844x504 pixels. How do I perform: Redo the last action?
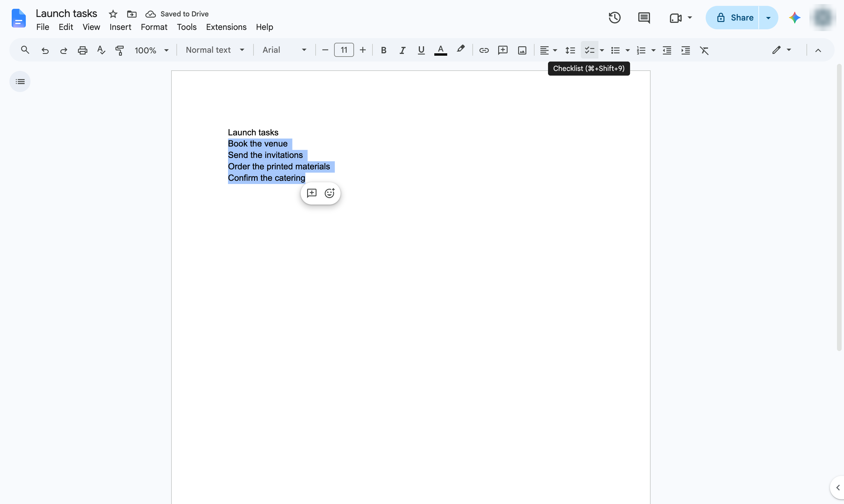click(x=64, y=50)
